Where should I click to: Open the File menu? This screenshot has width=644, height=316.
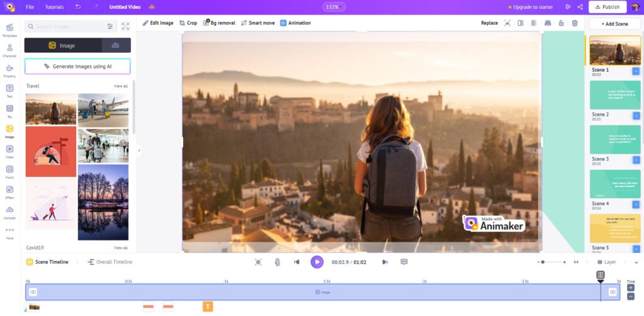[x=30, y=7]
